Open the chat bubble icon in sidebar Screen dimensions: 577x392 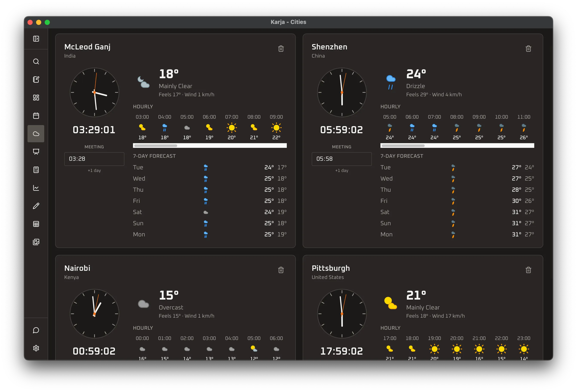point(36,330)
